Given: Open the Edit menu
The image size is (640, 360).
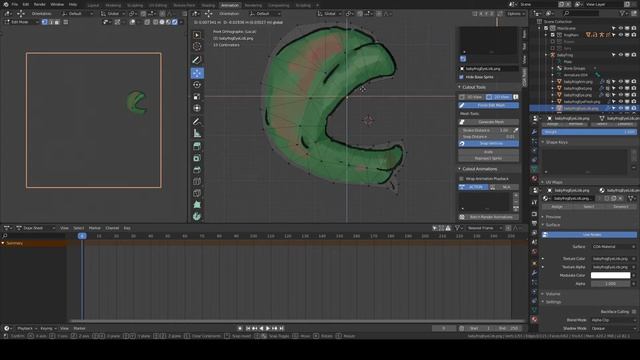Looking at the screenshot, I should 26,4.
